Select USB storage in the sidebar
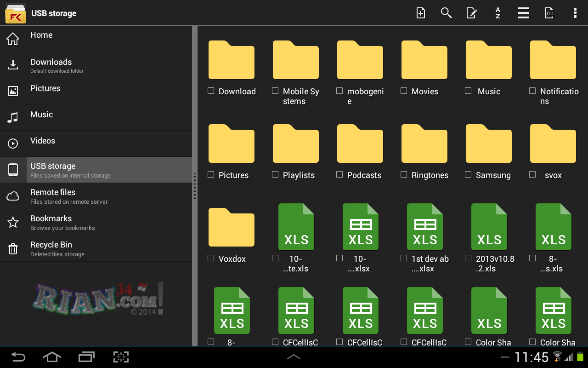 (x=96, y=170)
